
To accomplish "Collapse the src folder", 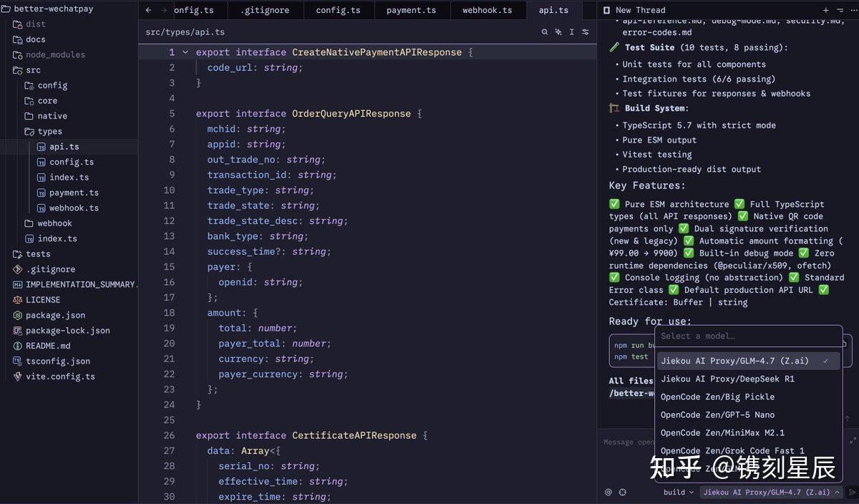I will (27, 70).
